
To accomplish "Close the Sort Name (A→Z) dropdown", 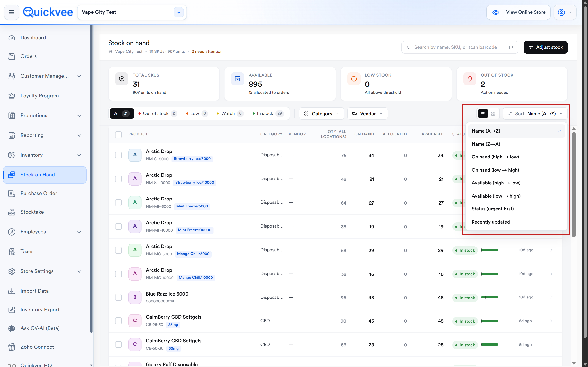I will [x=535, y=114].
